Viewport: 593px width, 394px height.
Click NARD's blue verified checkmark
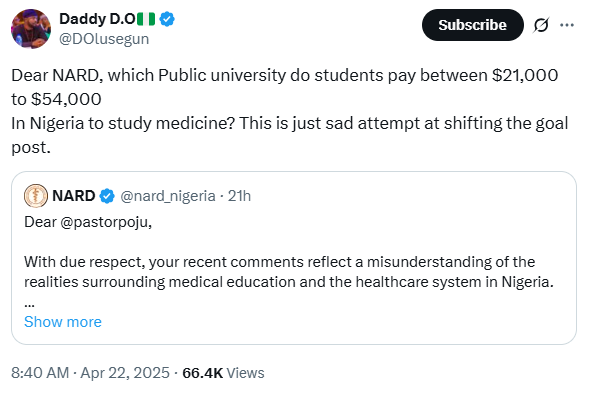[107, 196]
